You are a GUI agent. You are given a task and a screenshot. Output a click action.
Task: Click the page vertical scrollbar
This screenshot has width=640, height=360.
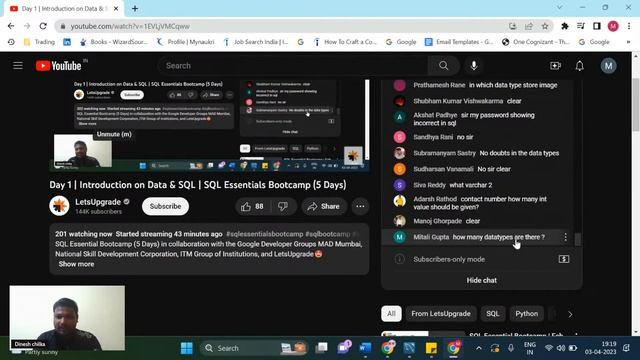(x=636, y=105)
